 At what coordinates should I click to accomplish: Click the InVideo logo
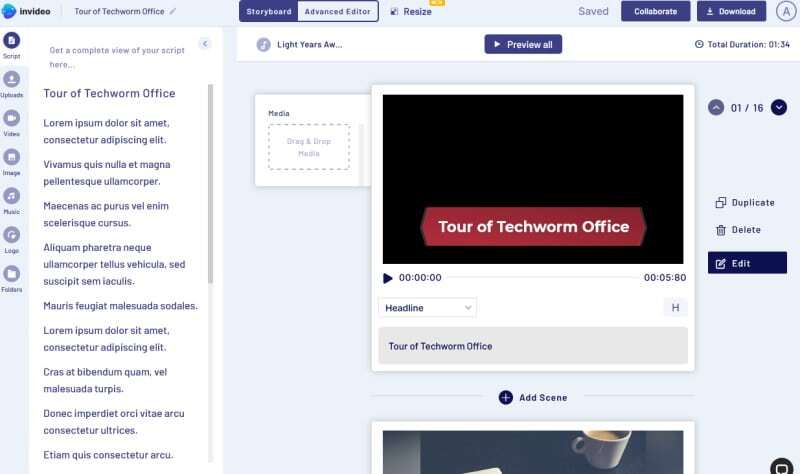[26, 11]
